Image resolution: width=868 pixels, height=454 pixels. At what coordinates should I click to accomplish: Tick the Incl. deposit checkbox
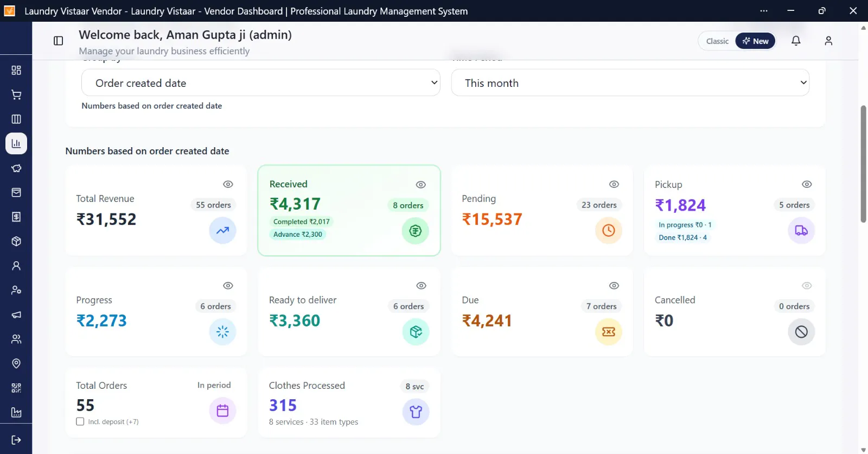pyautogui.click(x=80, y=421)
